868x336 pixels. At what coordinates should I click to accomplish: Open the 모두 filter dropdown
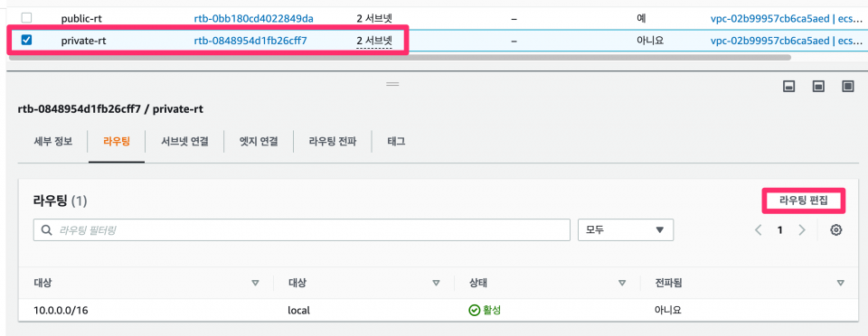pos(626,230)
